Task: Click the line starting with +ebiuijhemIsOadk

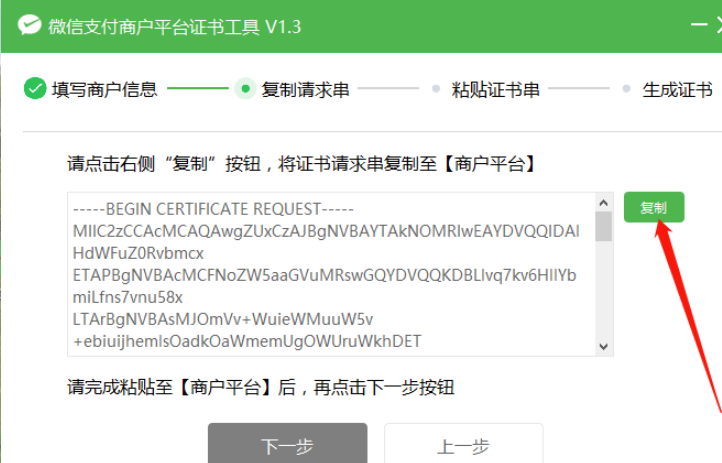Action: (x=247, y=341)
